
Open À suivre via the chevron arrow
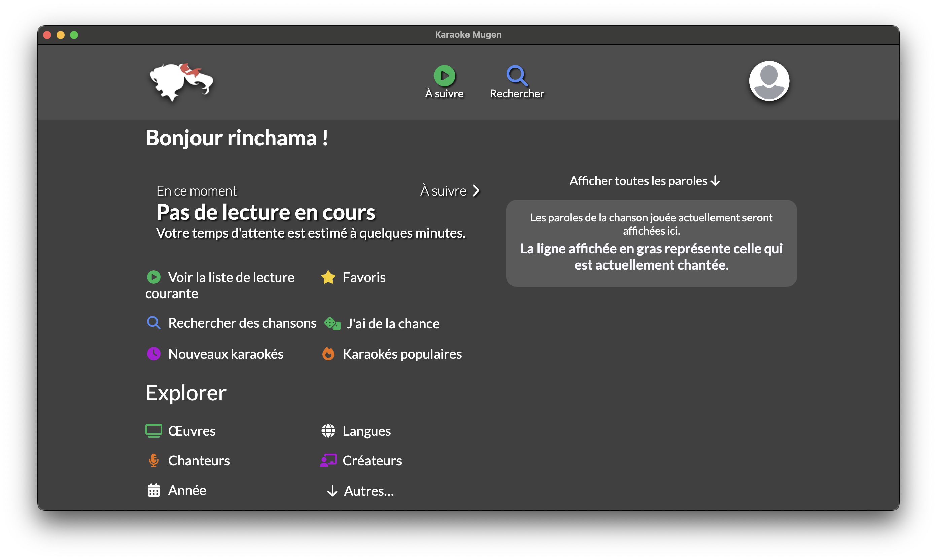click(476, 190)
